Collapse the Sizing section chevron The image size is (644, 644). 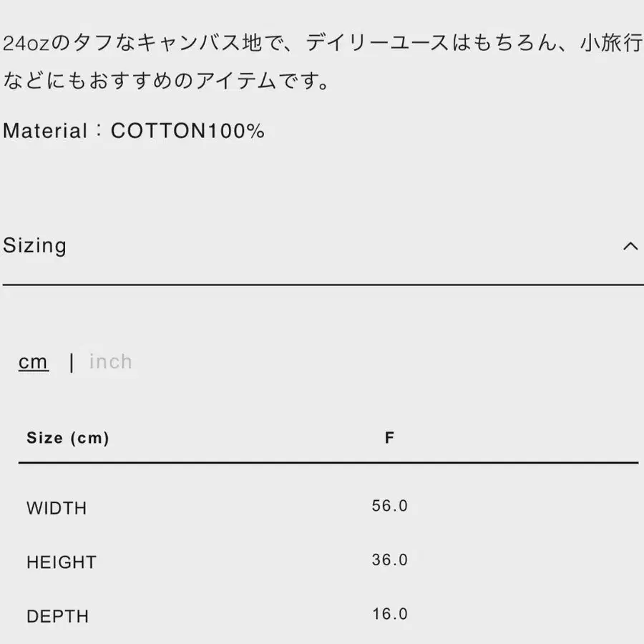tap(630, 247)
